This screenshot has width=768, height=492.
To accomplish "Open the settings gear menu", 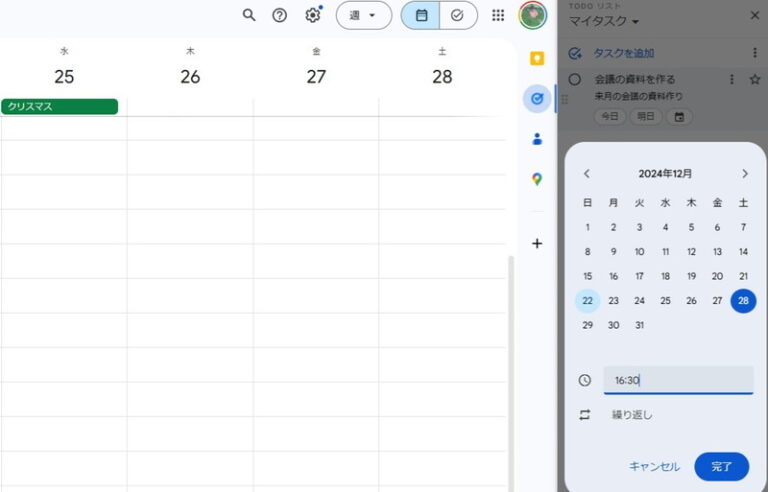I will [313, 15].
